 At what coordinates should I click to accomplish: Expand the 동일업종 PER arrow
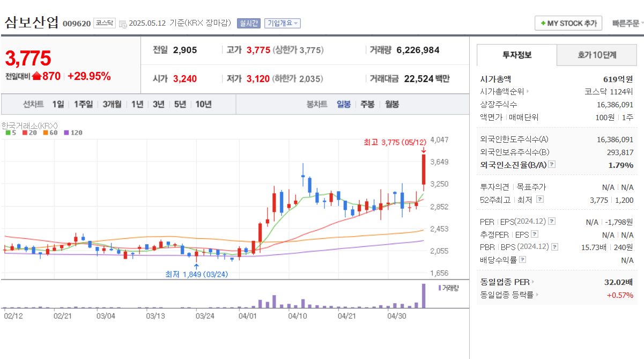coord(533,282)
